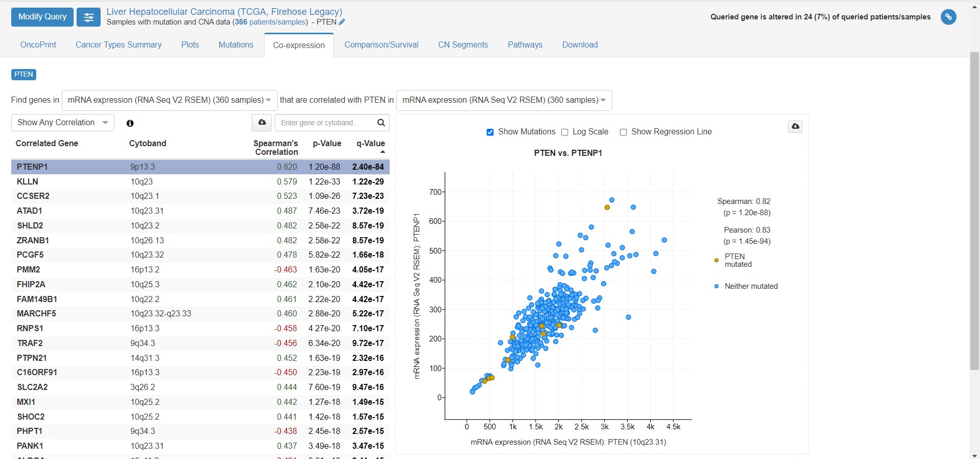The width and height of the screenshot is (980, 459).
Task: Enable the Show Regression Line checkbox
Action: pos(623,132)
